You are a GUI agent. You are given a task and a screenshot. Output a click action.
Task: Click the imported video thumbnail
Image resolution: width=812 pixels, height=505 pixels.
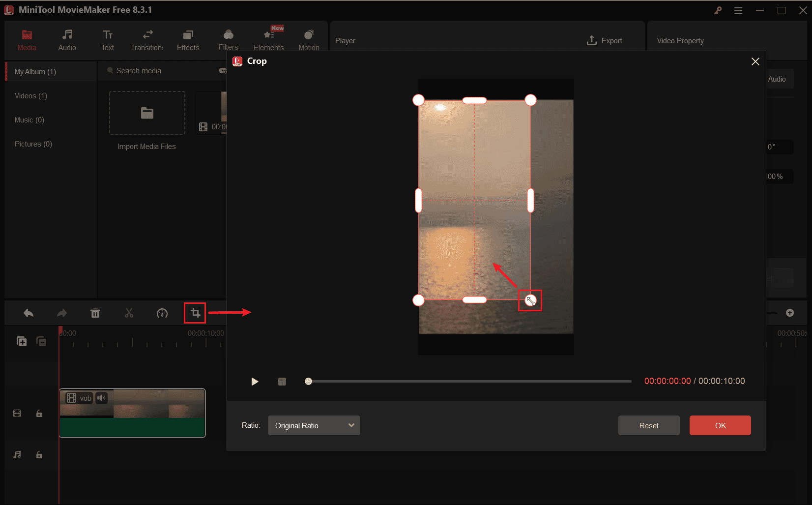point(211,113)
